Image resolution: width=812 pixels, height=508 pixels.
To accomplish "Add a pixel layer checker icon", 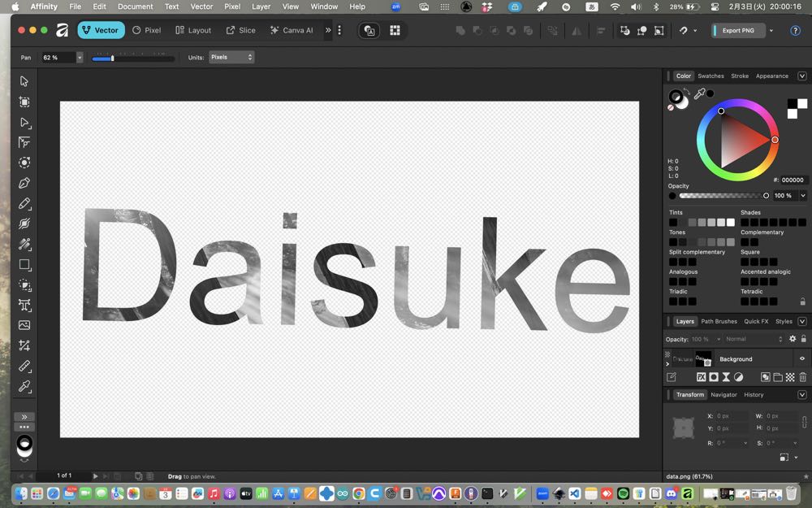I will (790, 377).
